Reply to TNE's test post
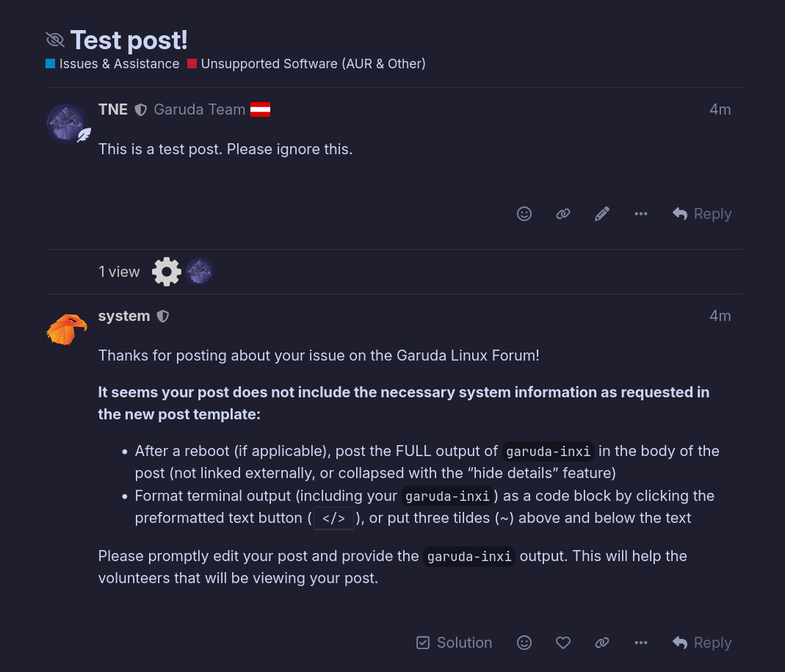The height and width of the screenshot is (672, 785). click(702, 214)
